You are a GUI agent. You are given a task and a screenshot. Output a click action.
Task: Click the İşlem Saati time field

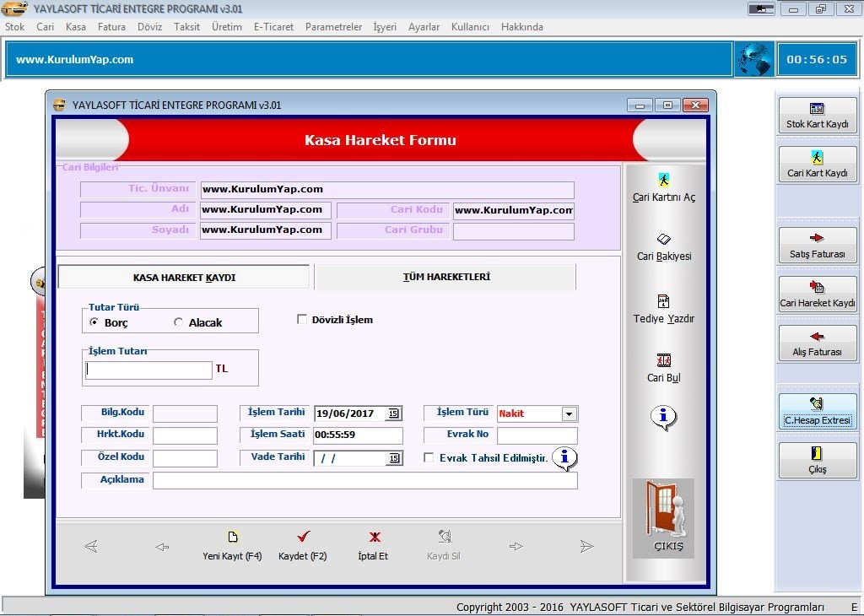(x=358, y=435)
